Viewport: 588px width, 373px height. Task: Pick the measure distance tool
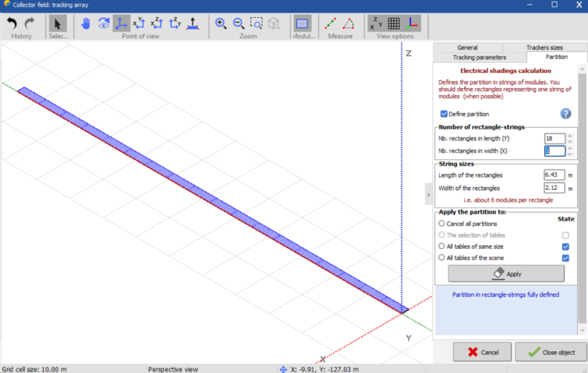(330, 23)
